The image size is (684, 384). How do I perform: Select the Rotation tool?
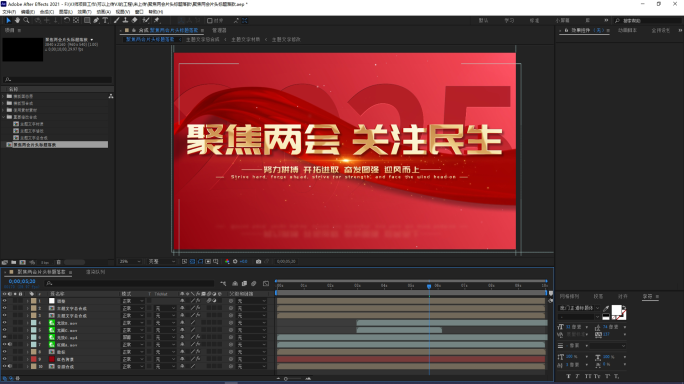coord(67,21)
